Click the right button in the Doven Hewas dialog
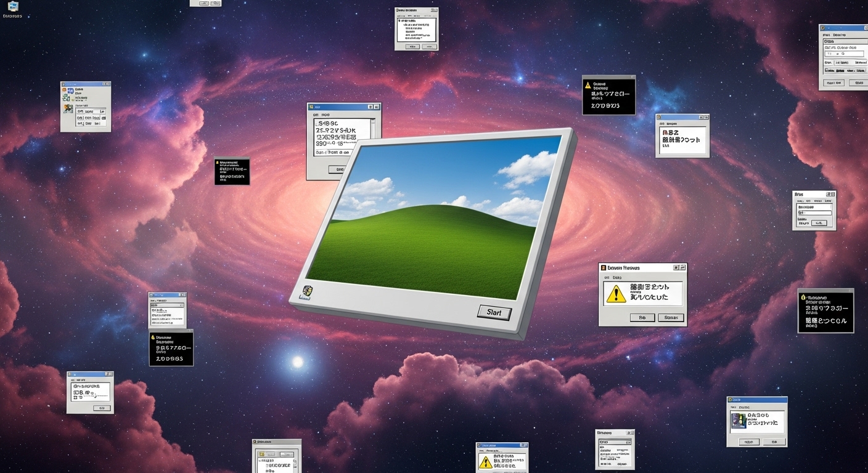 (671, 318)
